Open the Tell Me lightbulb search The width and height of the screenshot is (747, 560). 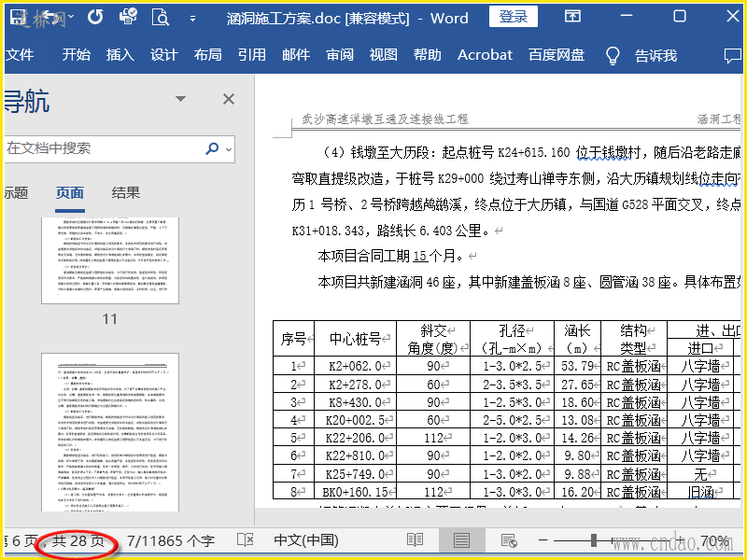tap(613, 55)
